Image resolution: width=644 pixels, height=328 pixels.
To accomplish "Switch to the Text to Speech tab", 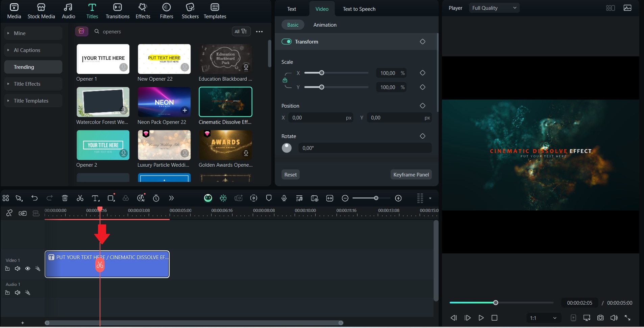I will (x=359, y=9).
